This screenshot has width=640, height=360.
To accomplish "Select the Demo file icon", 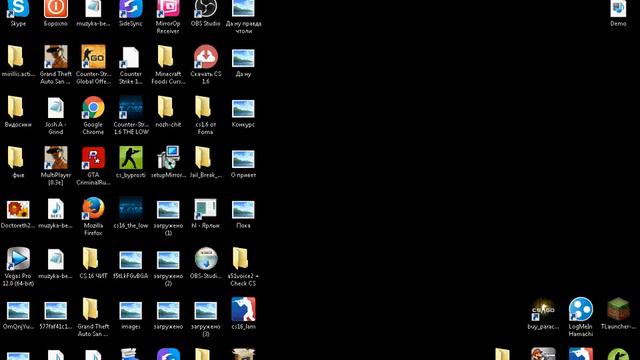I will pos(618,9).
